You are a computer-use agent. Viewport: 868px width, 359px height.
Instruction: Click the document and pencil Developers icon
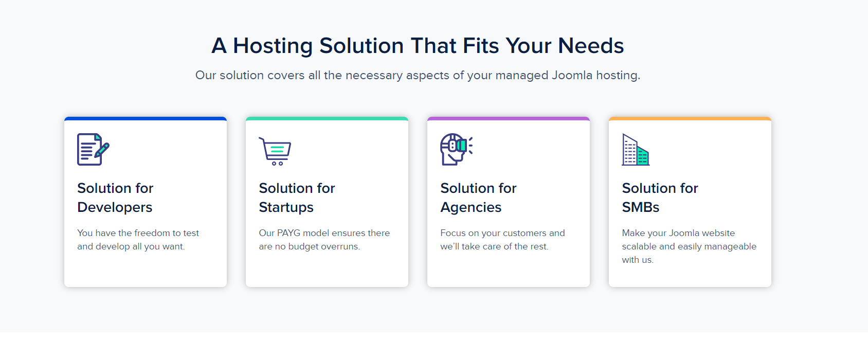point(93,149)
